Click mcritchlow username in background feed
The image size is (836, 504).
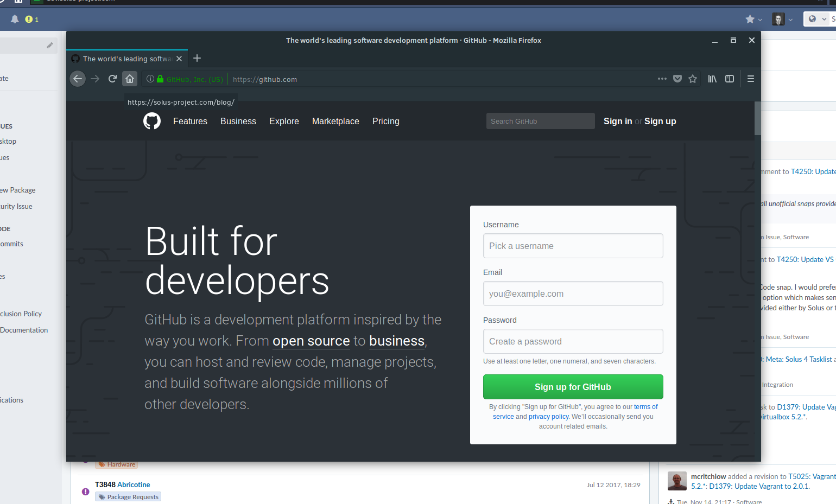point(708,476)
